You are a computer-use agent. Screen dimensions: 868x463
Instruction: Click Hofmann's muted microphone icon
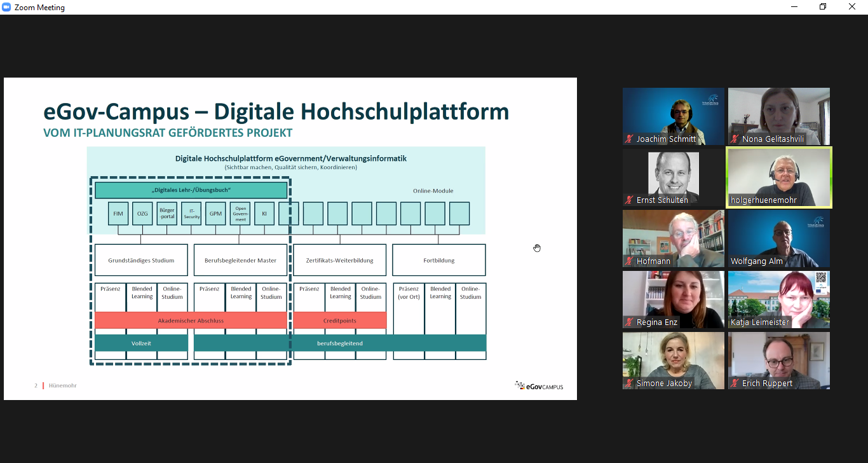pos(630,261)
